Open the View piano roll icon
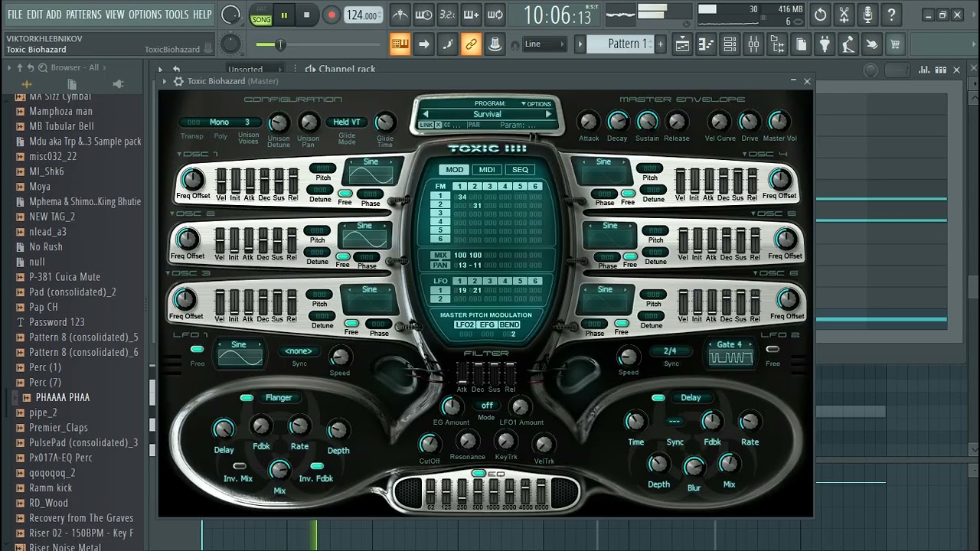This screenshot has width=980, height=551. pyautogui.click(x=706, y=44)
